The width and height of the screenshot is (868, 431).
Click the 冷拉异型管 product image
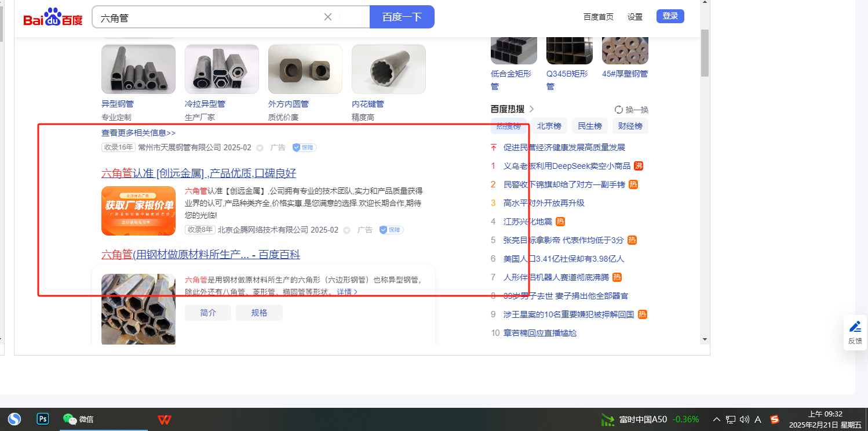222,69
